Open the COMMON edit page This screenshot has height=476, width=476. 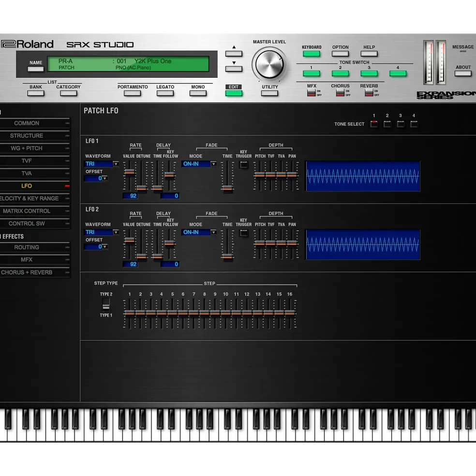tap(35, 123)
